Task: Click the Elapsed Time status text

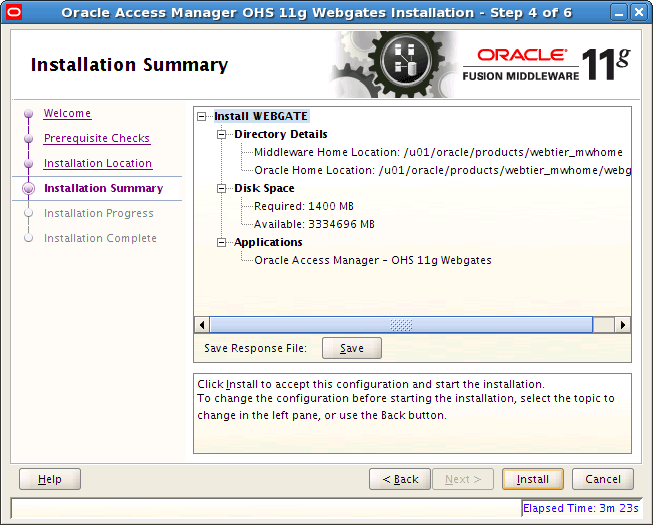Action: tap(581, 508)
